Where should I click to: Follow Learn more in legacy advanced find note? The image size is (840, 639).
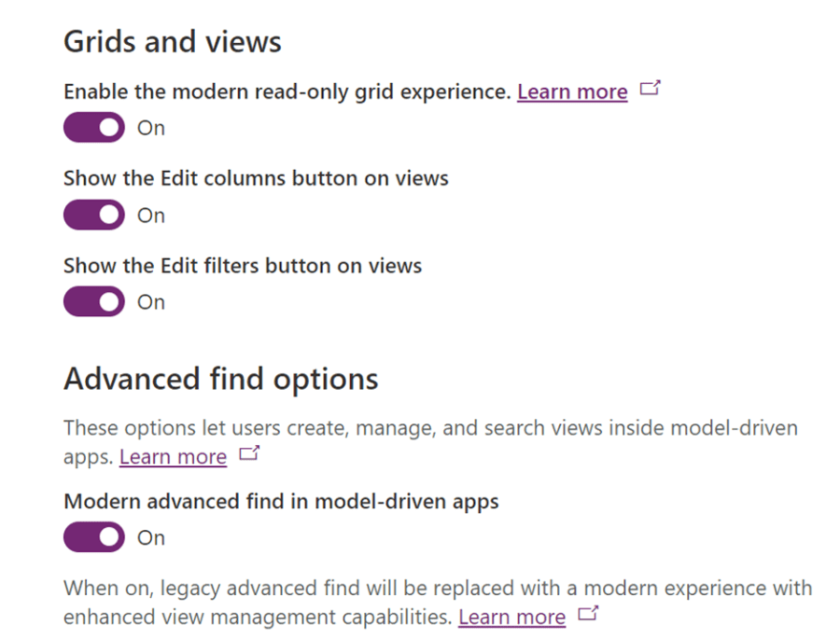pyautogui.click(x=511, y=617)
